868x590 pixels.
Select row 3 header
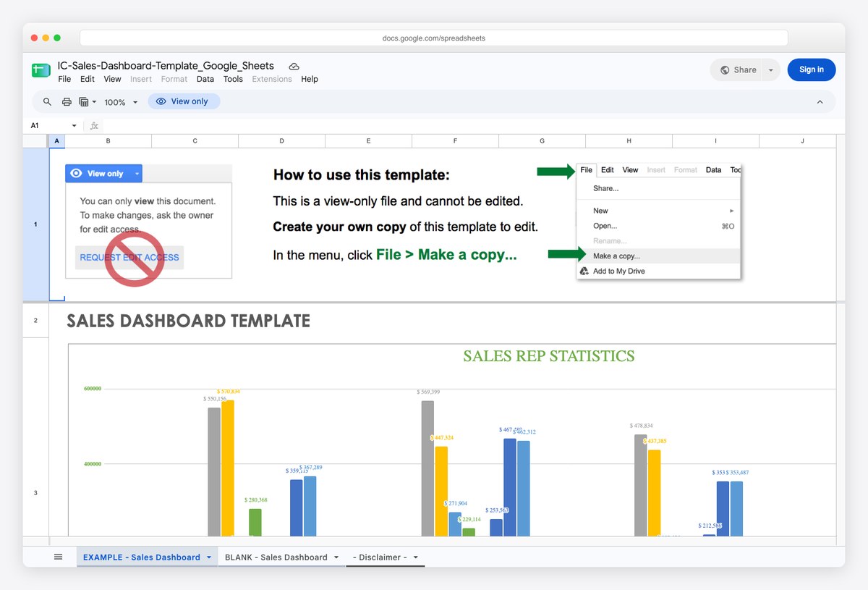pos(35,493)
